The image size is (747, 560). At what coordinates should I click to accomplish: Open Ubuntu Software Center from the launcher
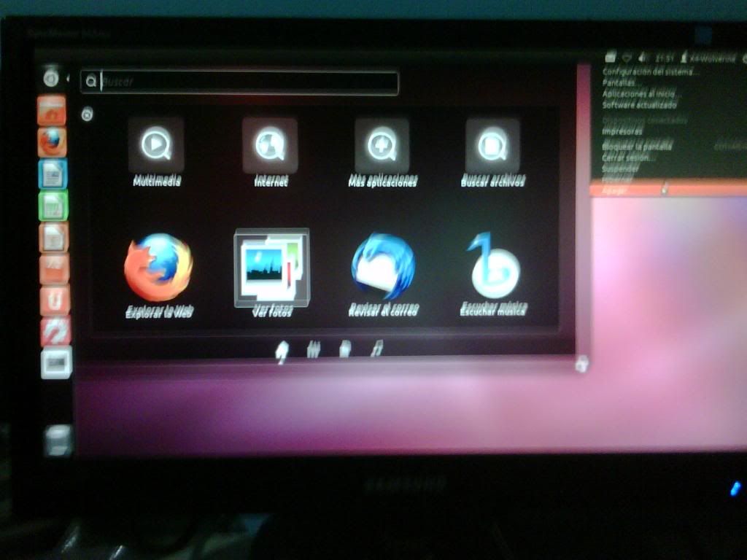pyautogui.click(x=54, y=268)
